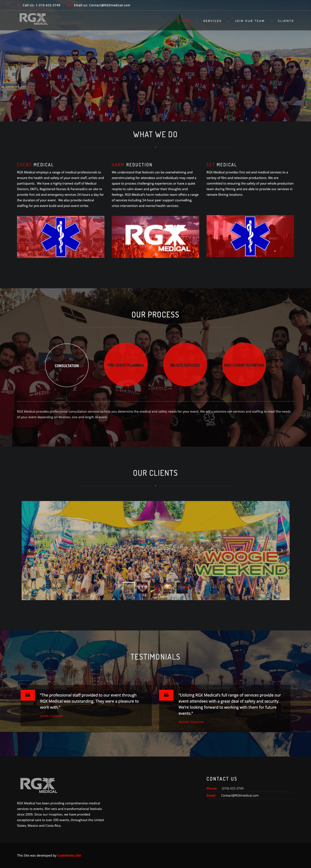Go to previous client slide arrow
The width and height of the screenshot is (311, 868).
tap(29, 550)
